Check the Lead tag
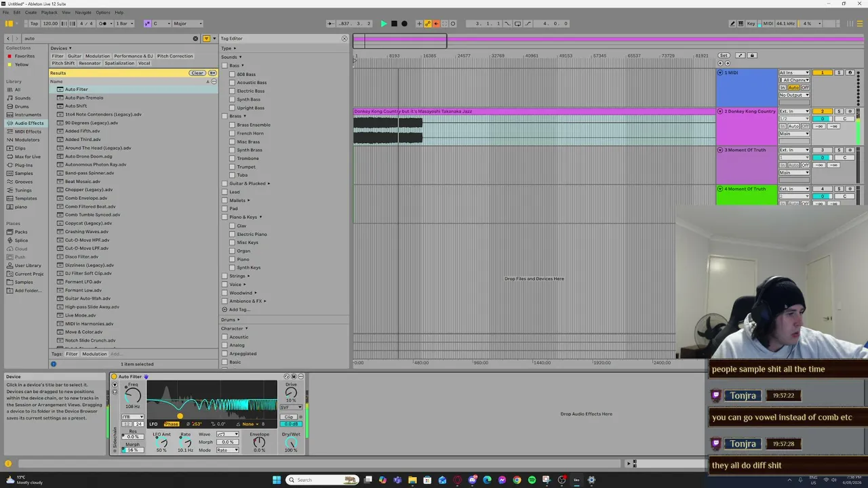This screenshot has width=868, height=488. coord(224,192)
